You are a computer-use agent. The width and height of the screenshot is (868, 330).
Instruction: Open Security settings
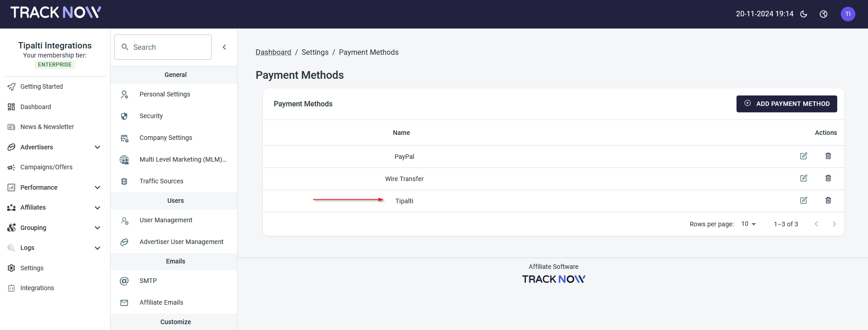point(151,116)
